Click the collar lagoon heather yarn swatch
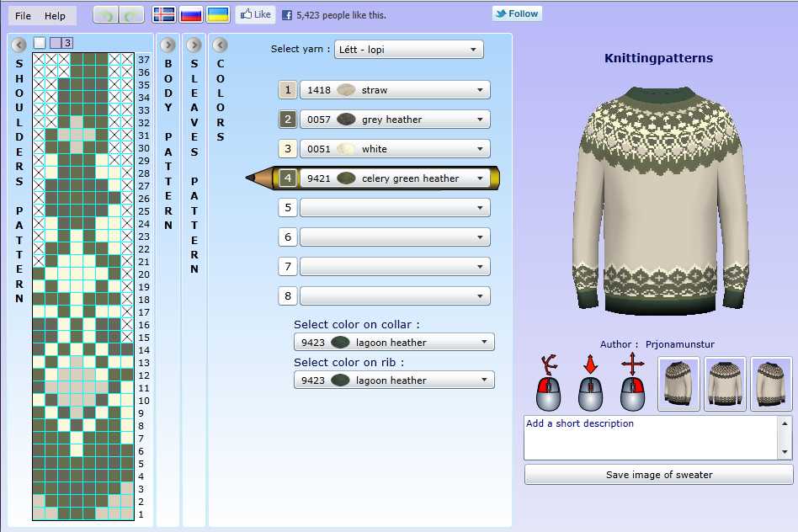 click(340, 342)
